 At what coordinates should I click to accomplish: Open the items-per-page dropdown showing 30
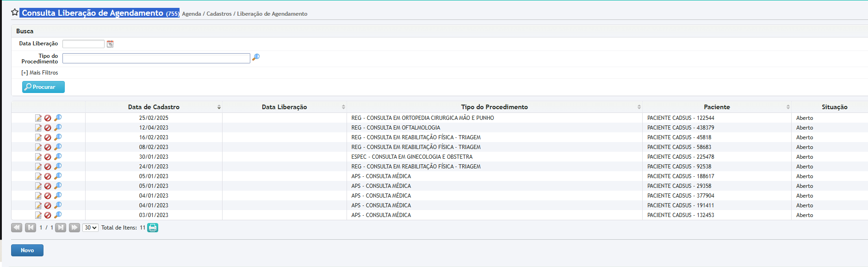(90, 228)
